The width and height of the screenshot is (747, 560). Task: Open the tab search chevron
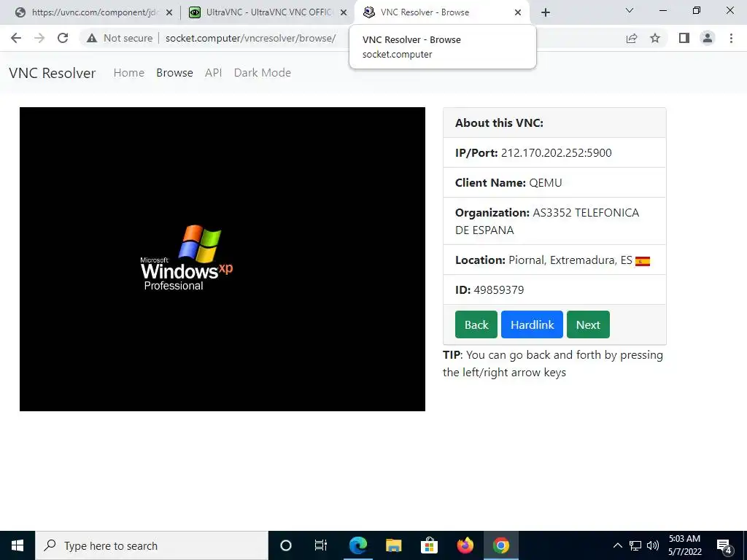coord(630,10)
